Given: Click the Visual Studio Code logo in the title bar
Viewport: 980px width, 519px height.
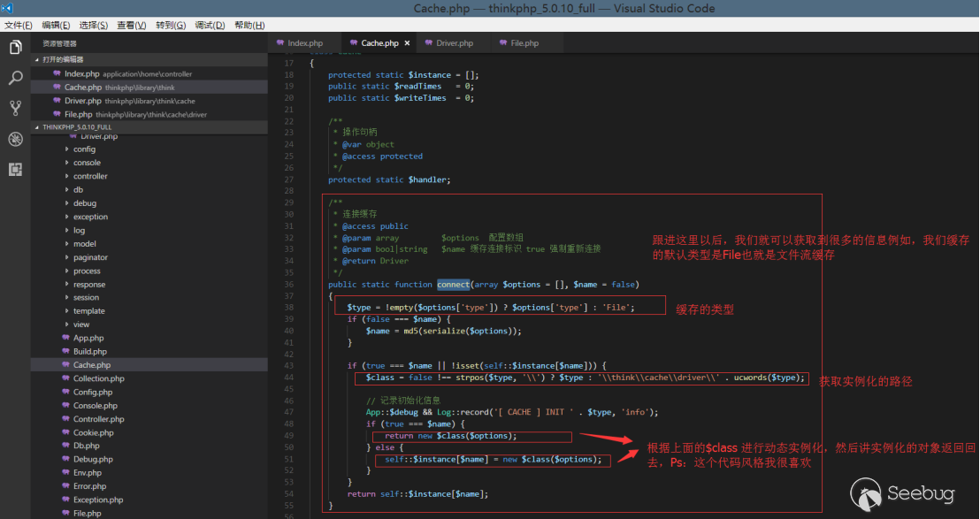Looking at the screenshot, I should coord(7,8).
